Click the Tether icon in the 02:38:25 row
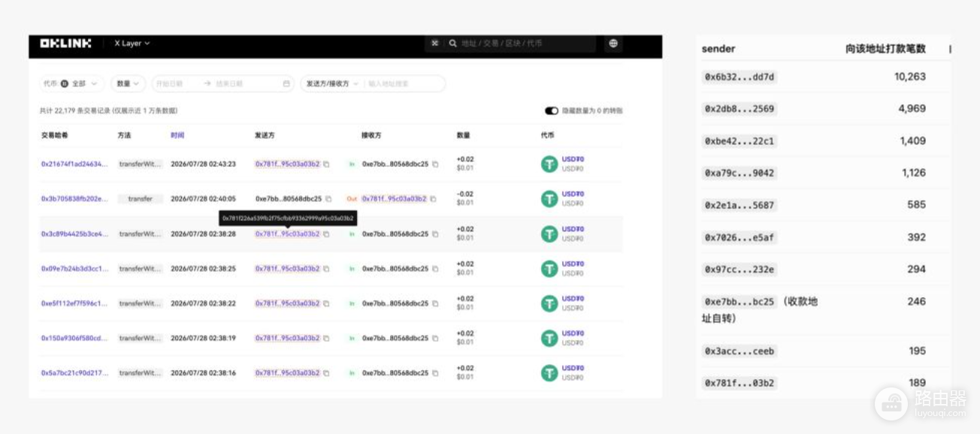980x434 pixels. [x=549, y=268]
